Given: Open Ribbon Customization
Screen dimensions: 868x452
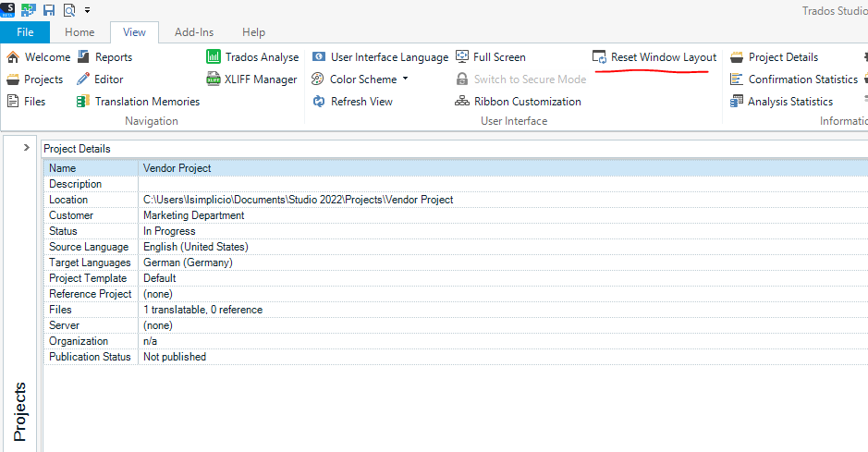Looking at the screenshot, I should point(519,102).
